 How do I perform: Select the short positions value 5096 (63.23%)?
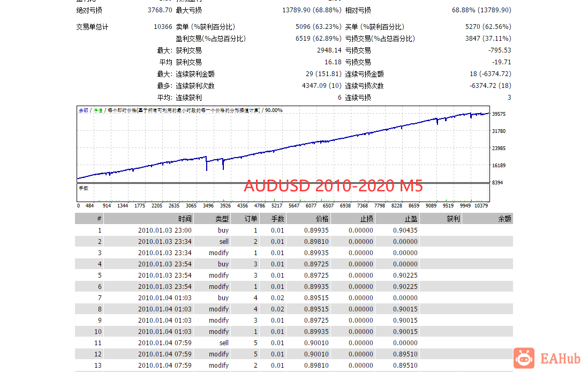[x=319, y=27]
